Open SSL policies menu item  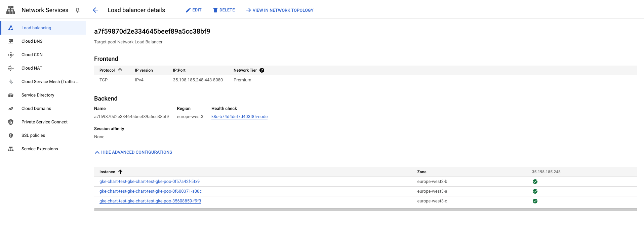33,136
